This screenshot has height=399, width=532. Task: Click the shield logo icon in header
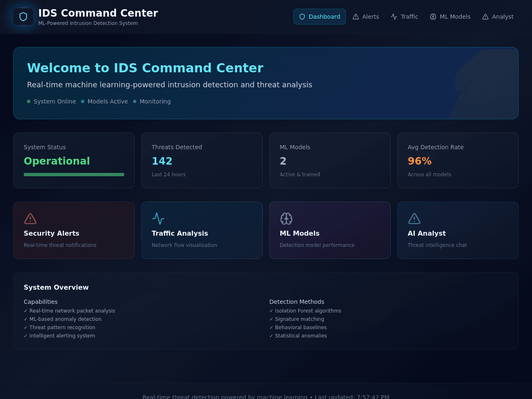(23, 17)
